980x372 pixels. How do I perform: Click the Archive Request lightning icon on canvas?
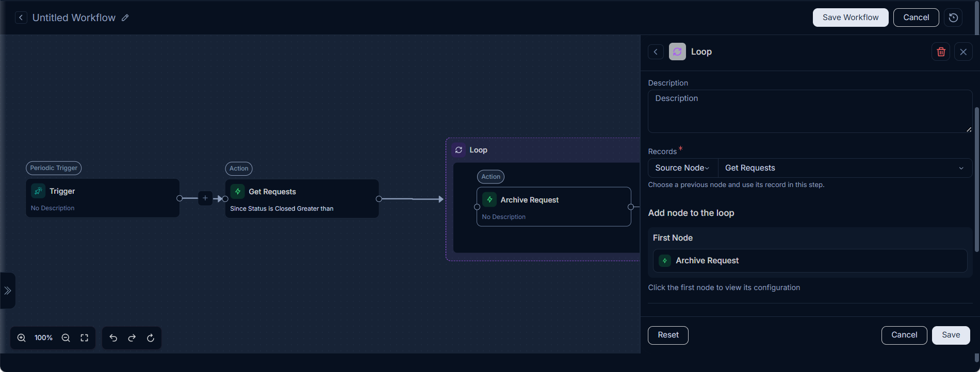(489, 200)
